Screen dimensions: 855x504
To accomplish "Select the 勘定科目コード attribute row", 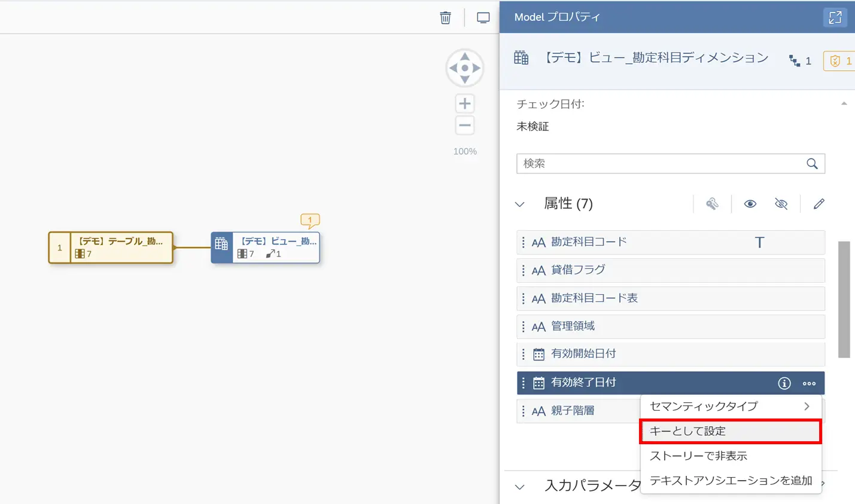I will point(671,242).
